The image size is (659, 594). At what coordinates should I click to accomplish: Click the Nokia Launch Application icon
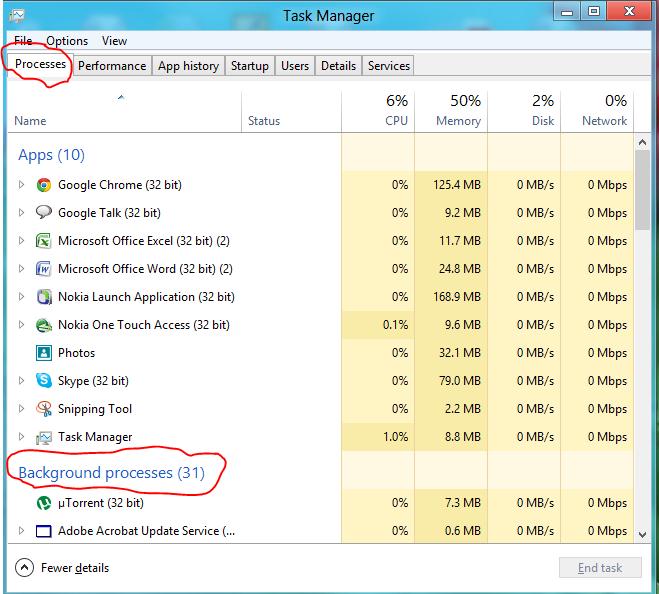(44, 297)
